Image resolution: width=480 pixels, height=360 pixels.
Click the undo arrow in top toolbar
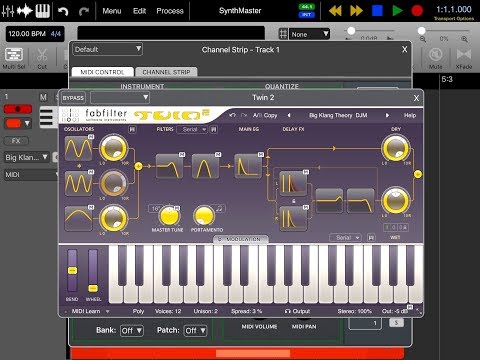coord(63,11)
